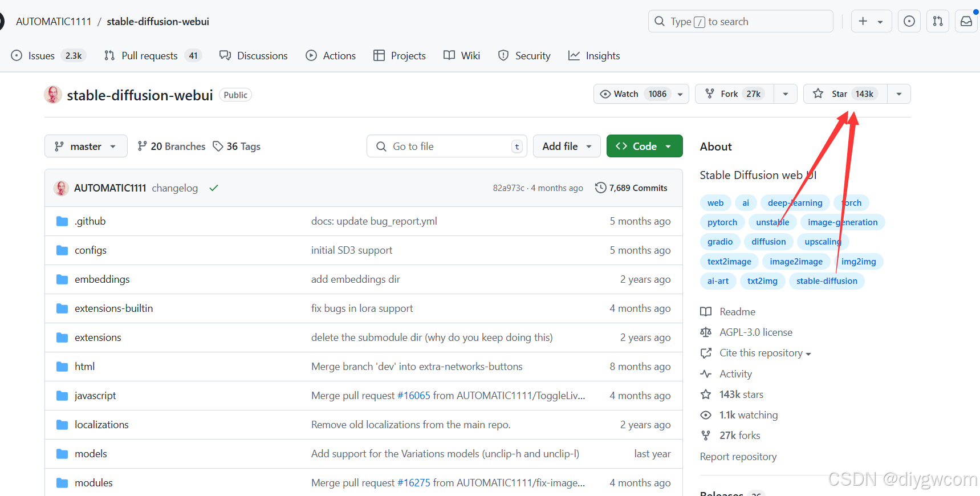Open the Insights tab

tap(594, 56)
